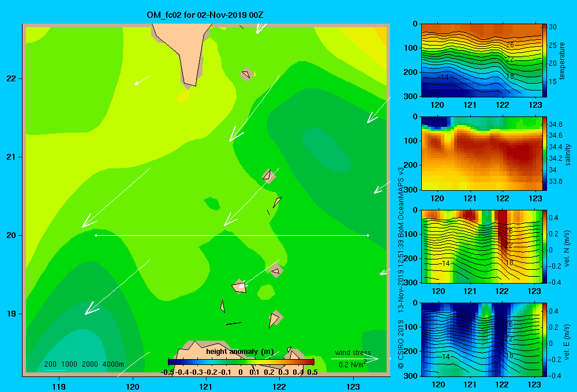Click the '18' contour label in vel. N panel
The image size is (577, 392).
coord(509,262)
